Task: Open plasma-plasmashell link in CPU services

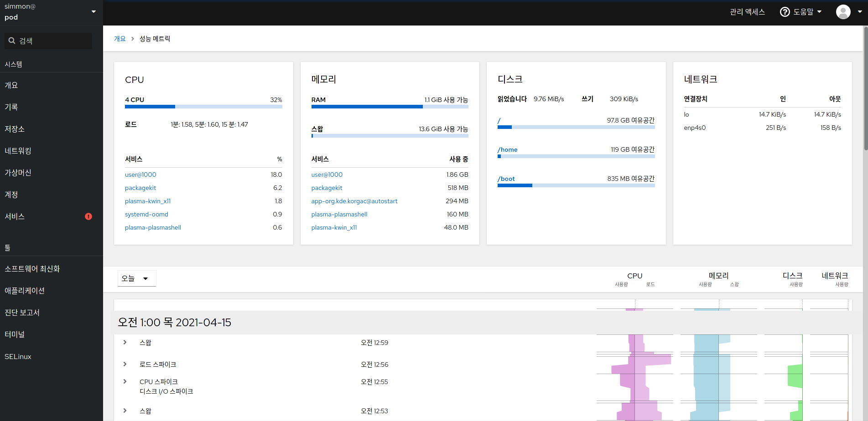Action: pos(153,227)
